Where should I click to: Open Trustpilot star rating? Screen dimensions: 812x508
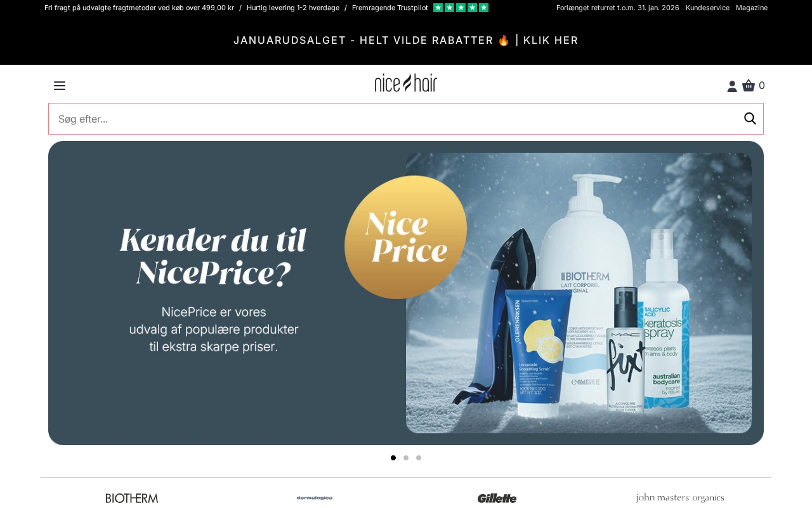tap(461, 8)
